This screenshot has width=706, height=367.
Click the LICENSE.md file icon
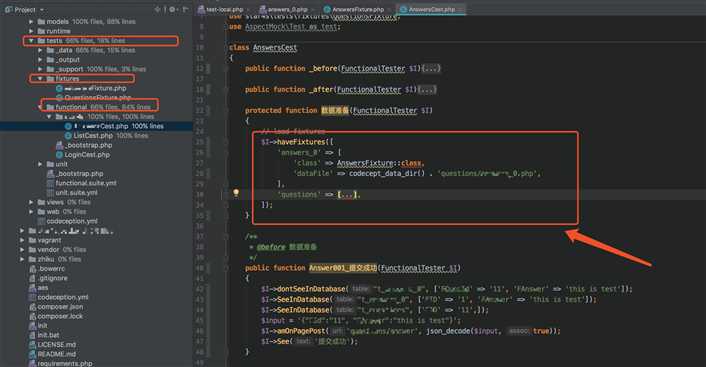32,344
